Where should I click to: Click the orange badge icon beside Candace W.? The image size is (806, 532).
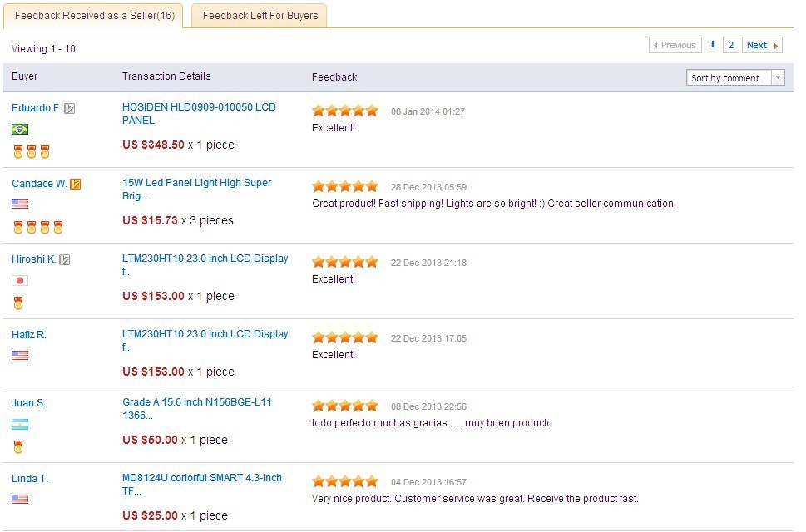click(76, 184)
